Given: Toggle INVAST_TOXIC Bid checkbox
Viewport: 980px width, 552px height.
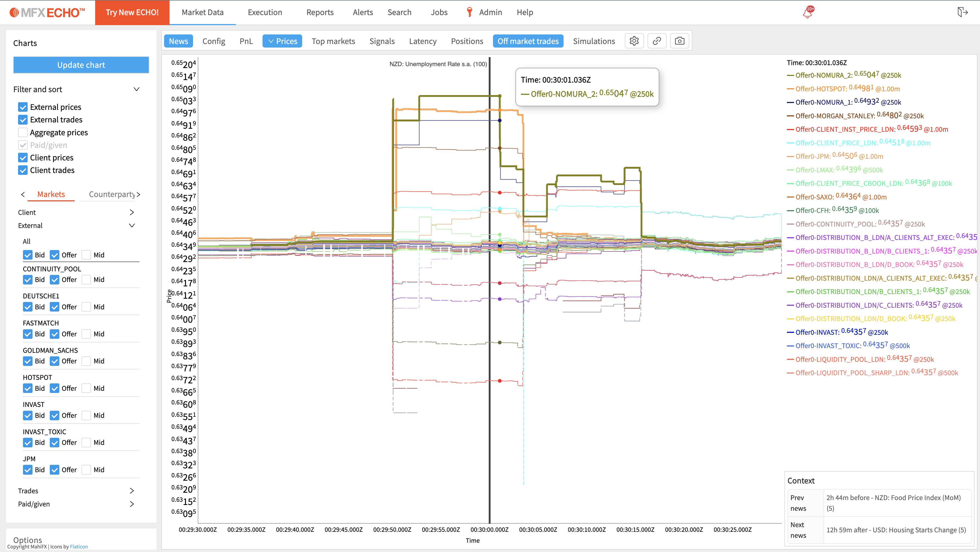Looking at the screenshot, I should click(x=27, y=443).
